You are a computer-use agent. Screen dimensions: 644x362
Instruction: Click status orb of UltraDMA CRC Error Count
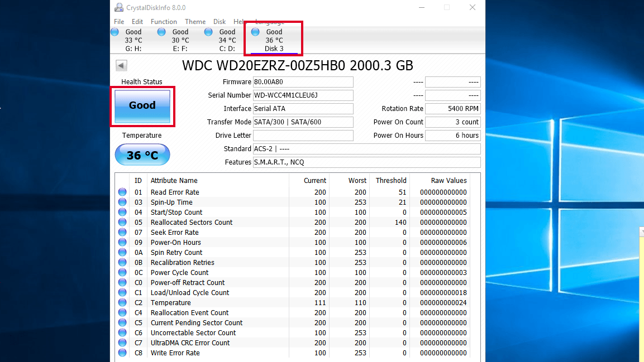[122, 342]
